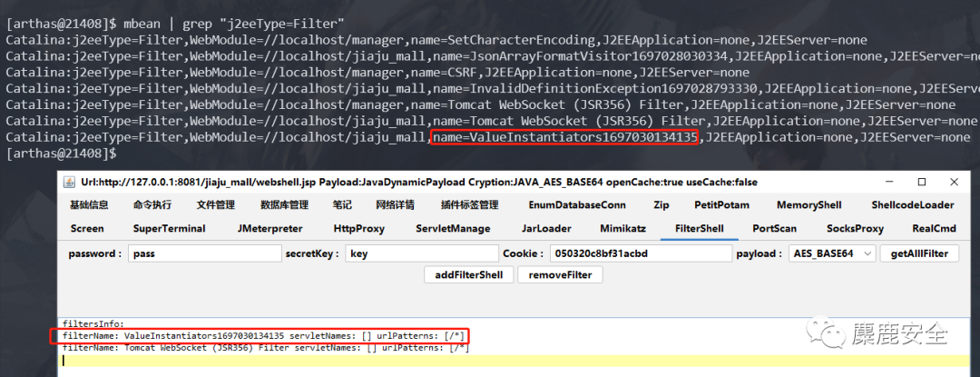Open the ShellcodeLoader tab
980x377 pixels.
(x=913, y=205)
